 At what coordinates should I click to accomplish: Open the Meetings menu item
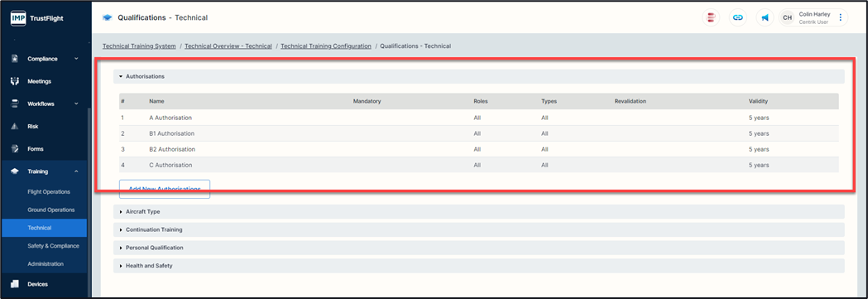(x=39, y=81)
